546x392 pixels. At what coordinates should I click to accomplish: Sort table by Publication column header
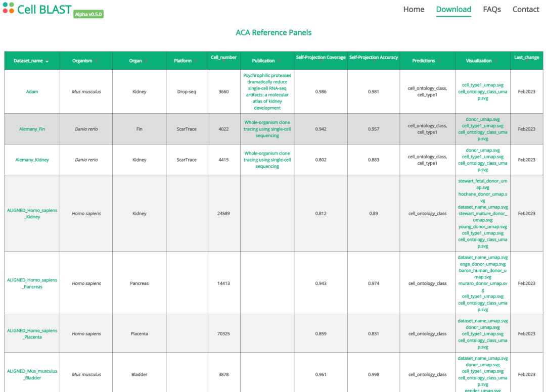267,61
